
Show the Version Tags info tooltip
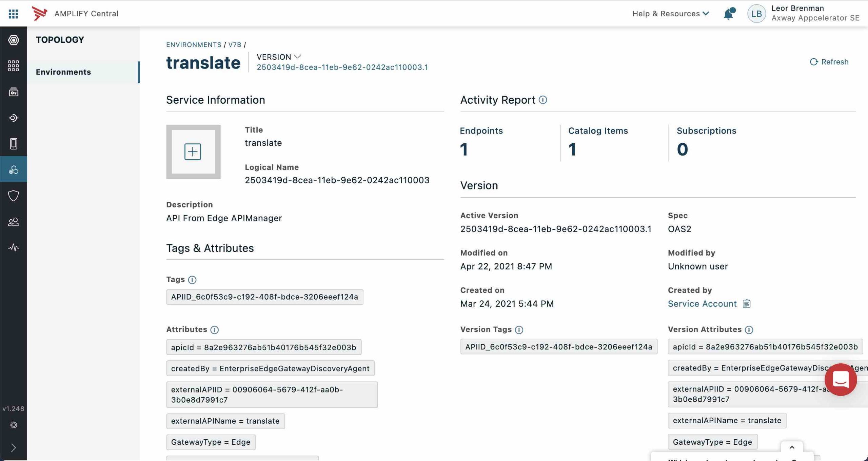click(519, 330)
